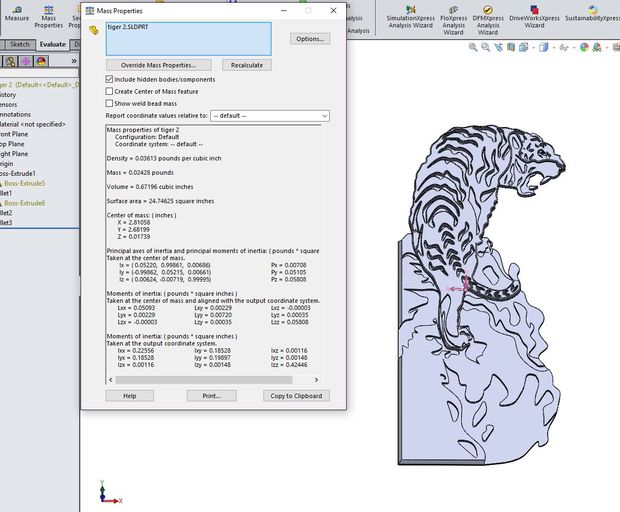The width and height of the screenshot is (620, 512).
Task: Open Report coordinate values dropdown
Action: [x=270, y=116]
